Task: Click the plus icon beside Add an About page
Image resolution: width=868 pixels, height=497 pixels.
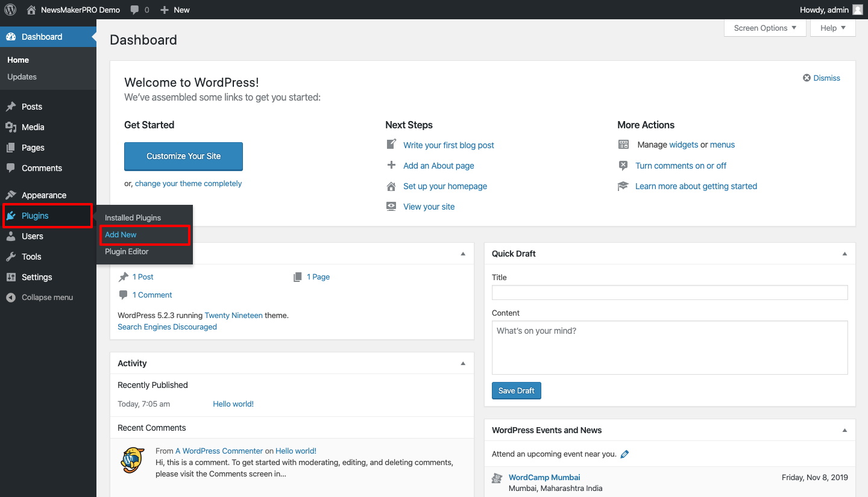Action: coord(392,165)
